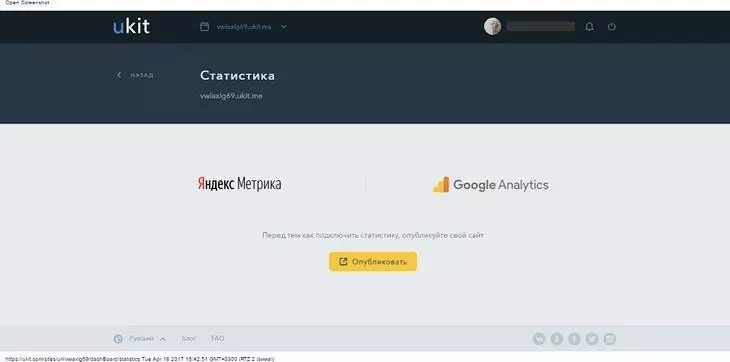Click the power logout icon
This screenshot has height=362, width=730.
612,27
